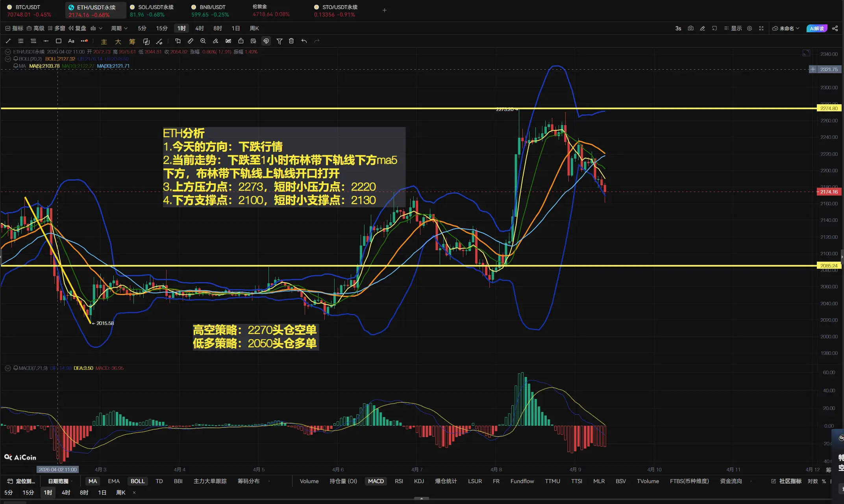Image resolution: width=844 pixels, height=504 pixels.
Task: Select the text annotation tool Aa
Action: click(x=71, y=41)
